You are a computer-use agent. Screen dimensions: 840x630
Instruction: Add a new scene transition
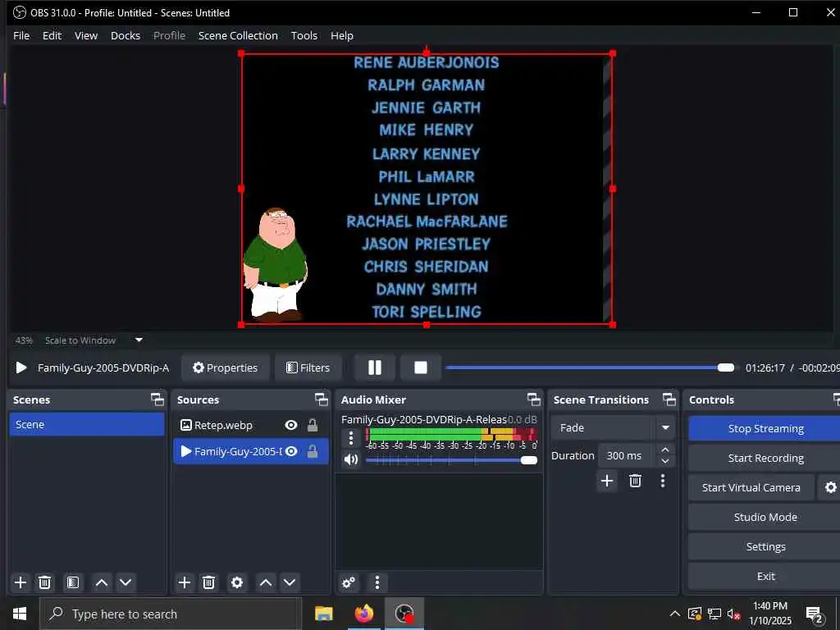coord(607,481)
